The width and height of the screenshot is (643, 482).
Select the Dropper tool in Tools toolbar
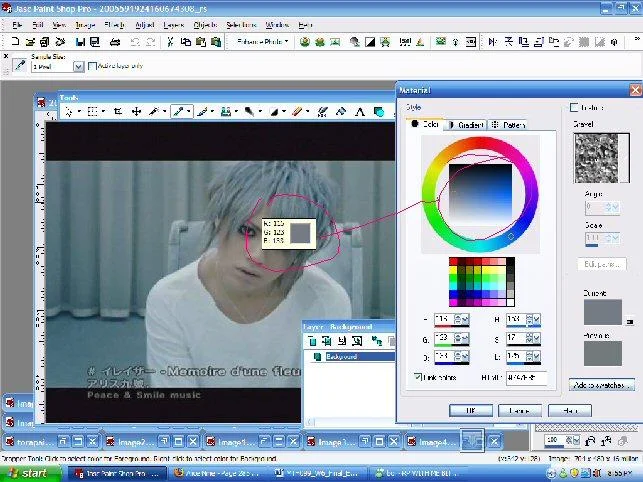(x=178, y=111)
